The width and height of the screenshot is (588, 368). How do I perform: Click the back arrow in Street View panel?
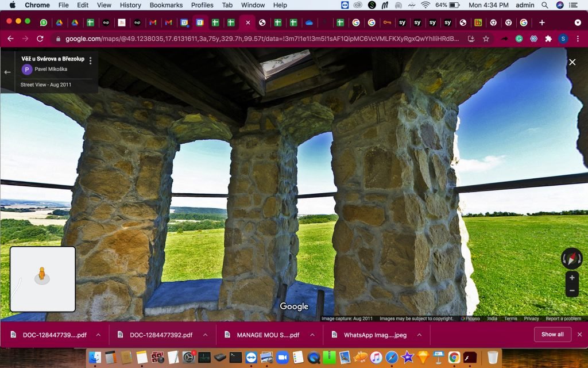point(7,72)
